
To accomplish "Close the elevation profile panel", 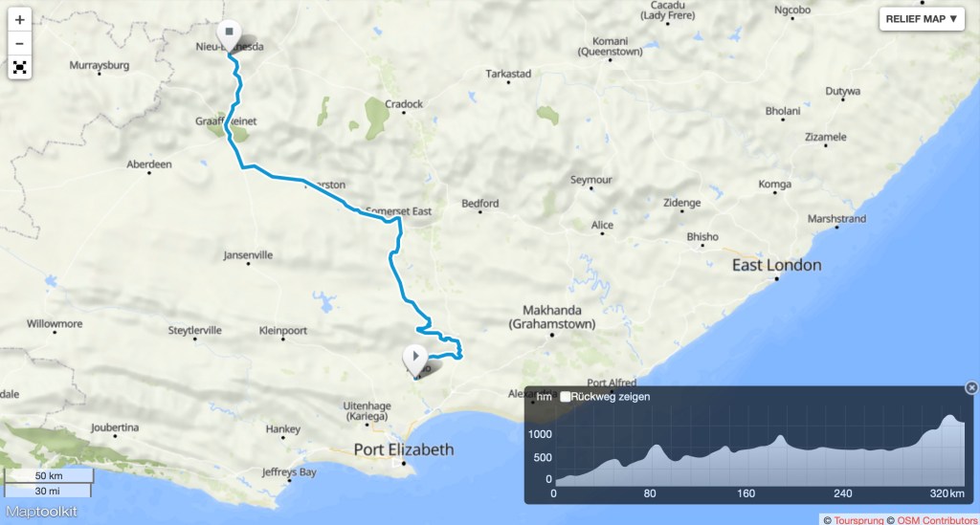I will (971, 387).
